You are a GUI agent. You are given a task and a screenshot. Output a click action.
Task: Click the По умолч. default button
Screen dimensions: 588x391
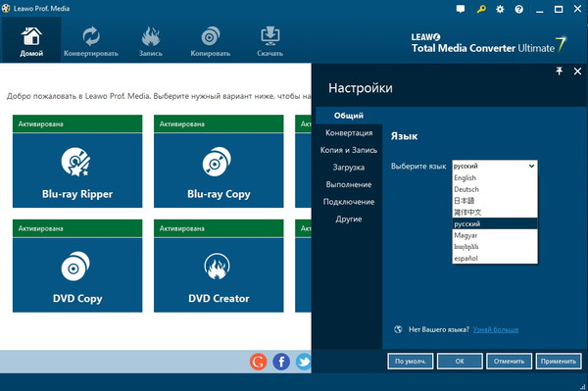[x=411, y=362]
